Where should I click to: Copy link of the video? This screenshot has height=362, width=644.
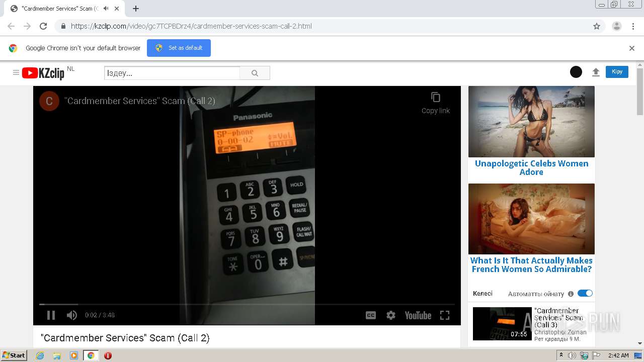coord(436,103)
